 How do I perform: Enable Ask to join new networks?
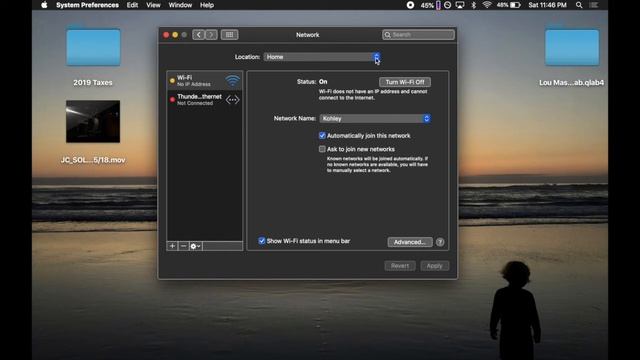coord(322,149)
